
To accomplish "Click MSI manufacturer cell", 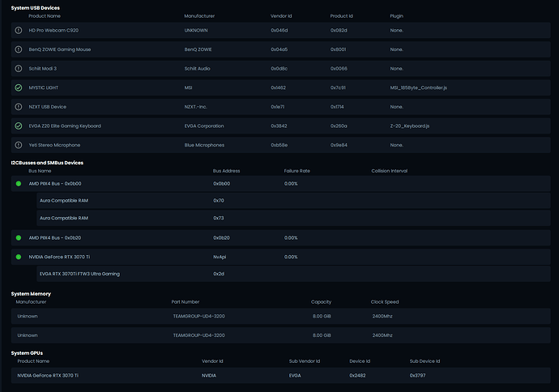I will pos(188,87).
